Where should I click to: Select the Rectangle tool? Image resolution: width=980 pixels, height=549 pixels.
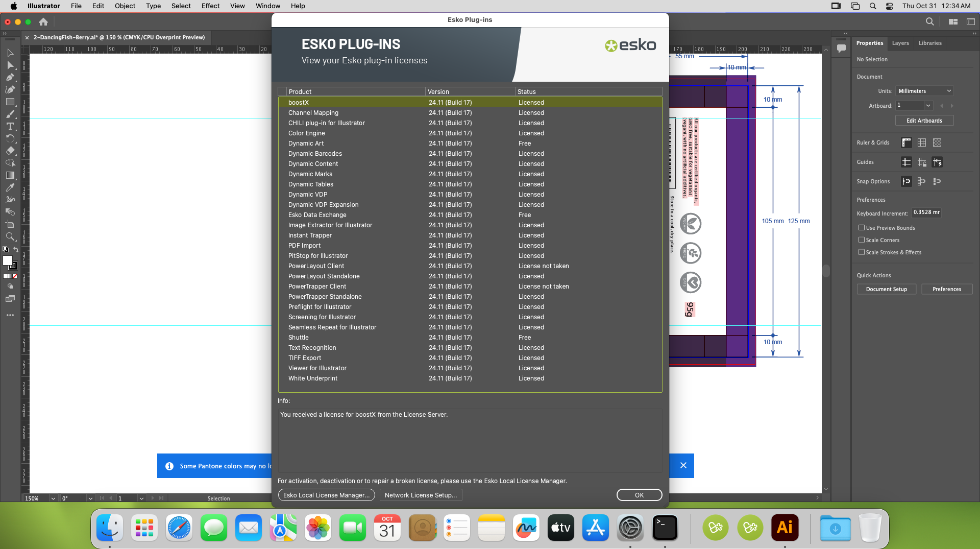(10, 102)
